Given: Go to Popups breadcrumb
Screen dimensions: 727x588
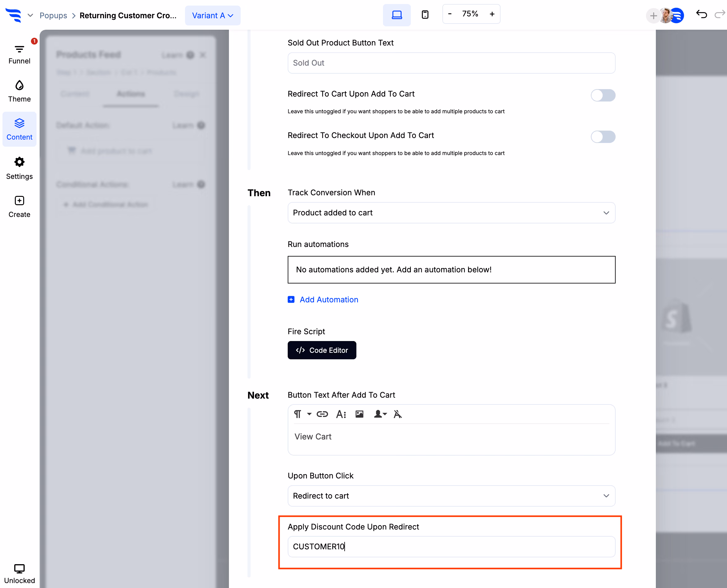Looking at the screenshot, I should click(53, 15).
